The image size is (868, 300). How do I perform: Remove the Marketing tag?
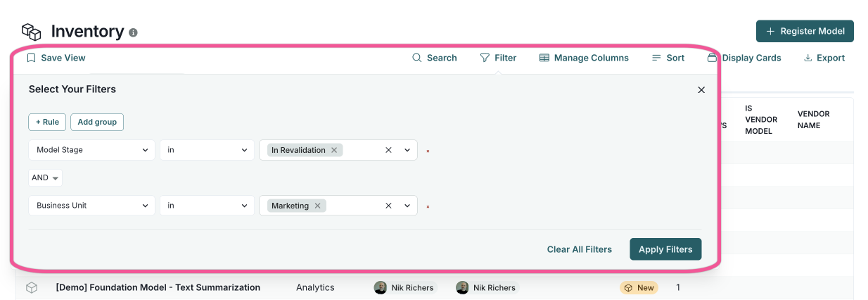317,206
